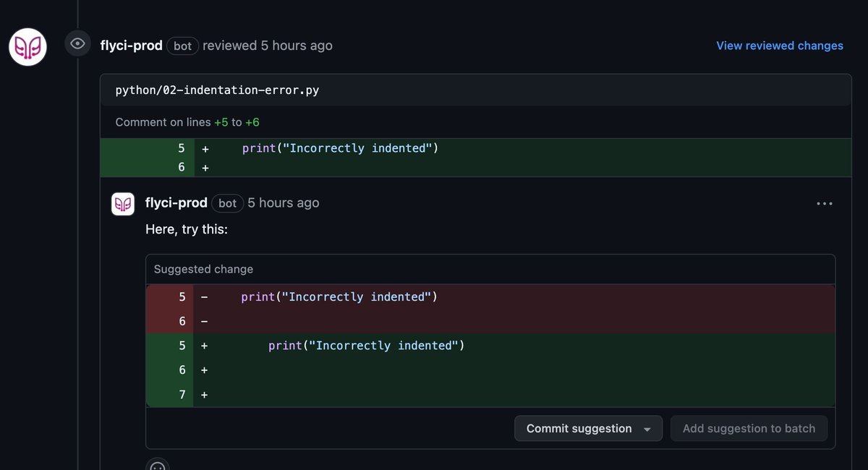Click Add suggestion to batch button
The image size is (868, 470).
[749, 429]
